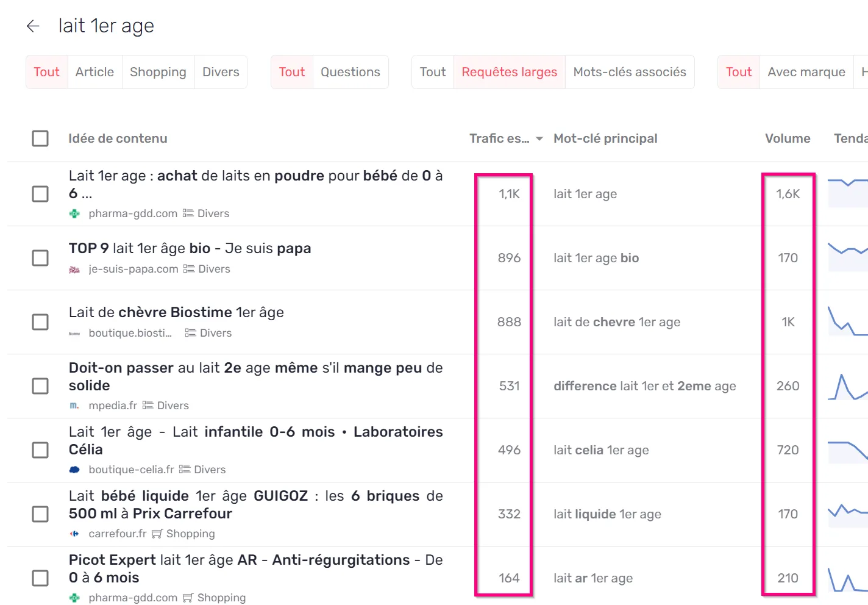Switch to Mots-clés associés

(630, 72)
